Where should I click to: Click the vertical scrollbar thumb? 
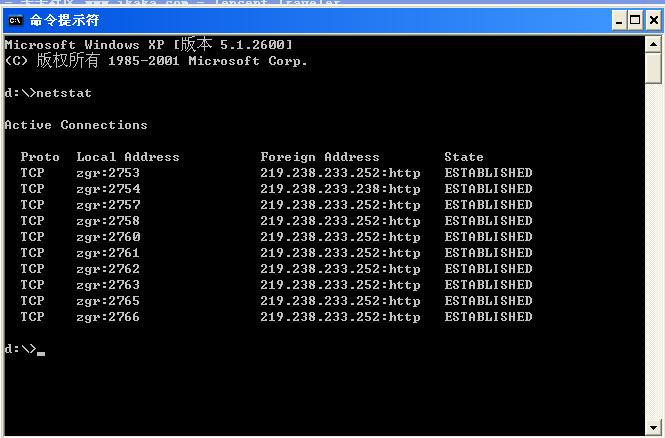[654, 68]
